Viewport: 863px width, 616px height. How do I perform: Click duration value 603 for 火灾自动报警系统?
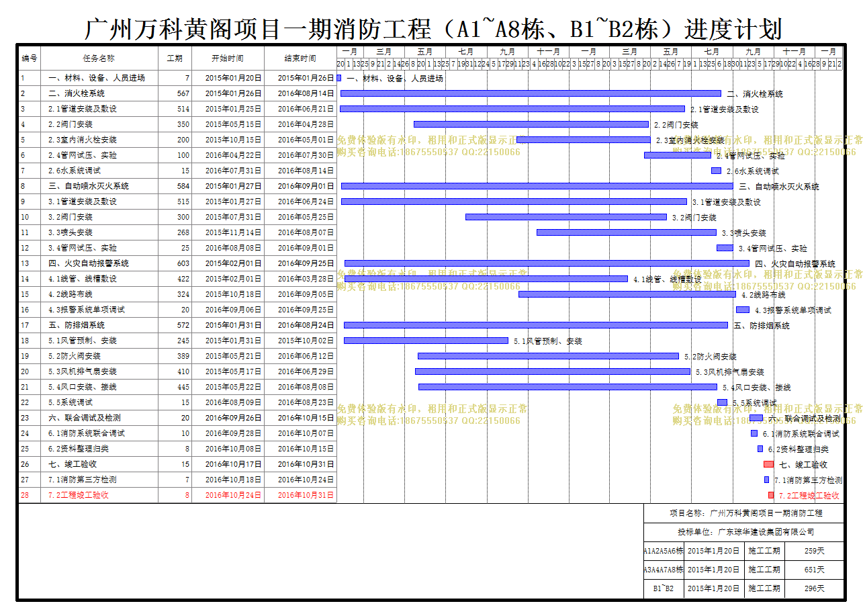183,263
